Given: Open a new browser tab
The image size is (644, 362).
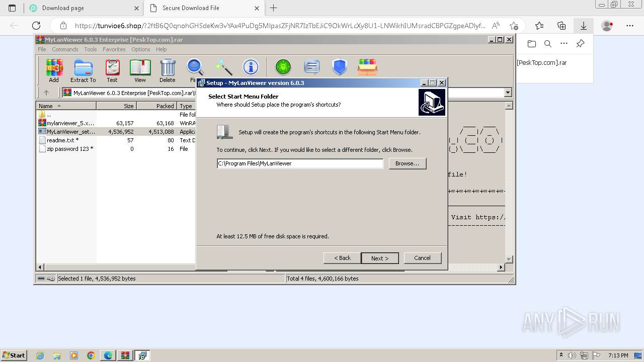Looking at the screenshot, I should point(274,8).
